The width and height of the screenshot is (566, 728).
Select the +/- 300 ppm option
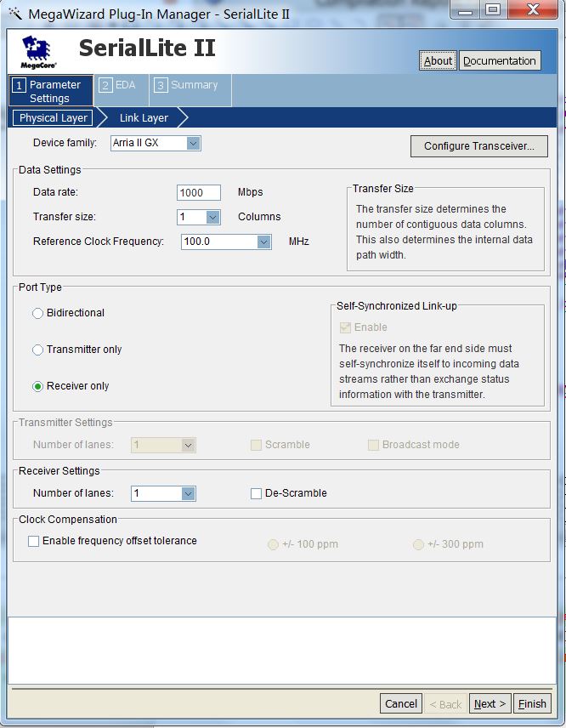tap(418, 544)
